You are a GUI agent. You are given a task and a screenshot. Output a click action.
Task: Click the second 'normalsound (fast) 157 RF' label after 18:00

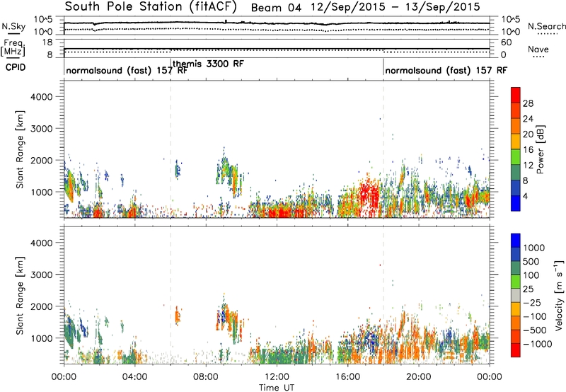click(446, 70)
